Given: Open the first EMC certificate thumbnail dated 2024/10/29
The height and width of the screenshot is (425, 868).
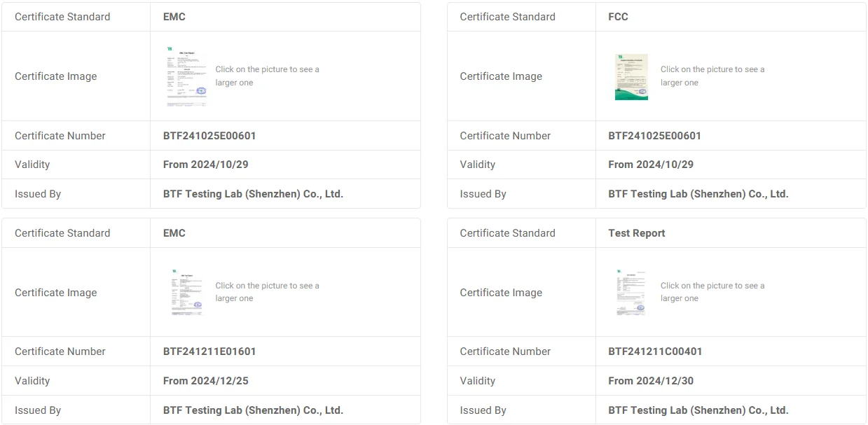Looking at the screenshot, I should pyautogui.click(x=186, y=76).
